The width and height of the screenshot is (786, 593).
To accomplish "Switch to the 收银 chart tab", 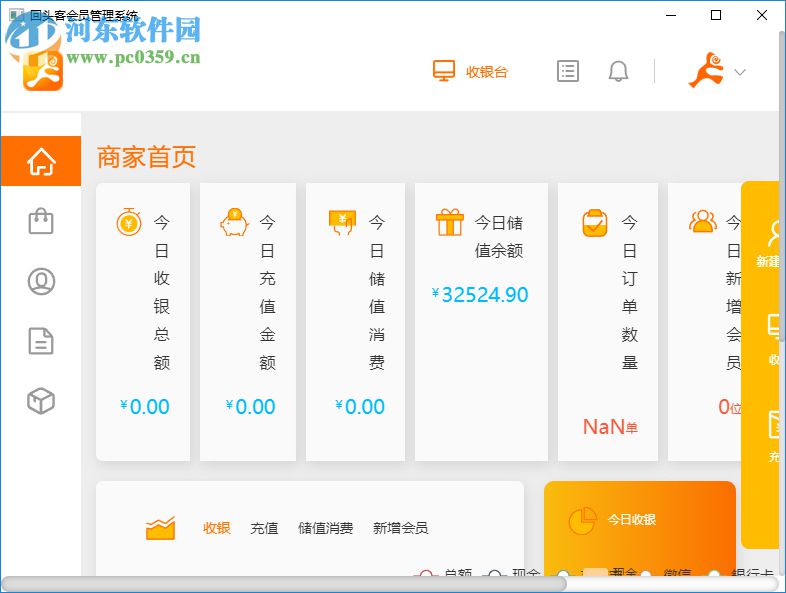I will click(x=217, y=528).
